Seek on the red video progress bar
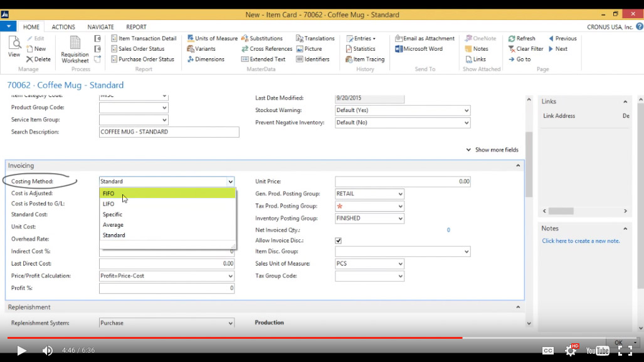 235,338
